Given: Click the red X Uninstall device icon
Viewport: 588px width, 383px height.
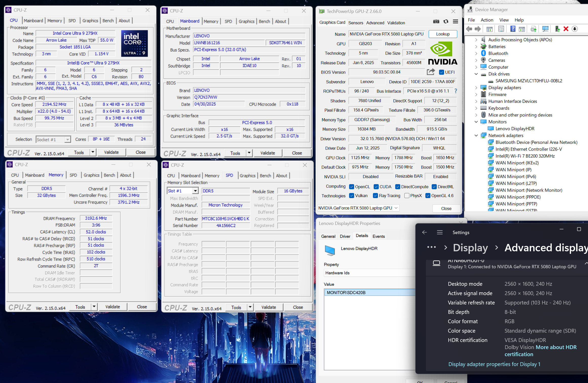Looking at the screenshot, I should coord(566,29).
